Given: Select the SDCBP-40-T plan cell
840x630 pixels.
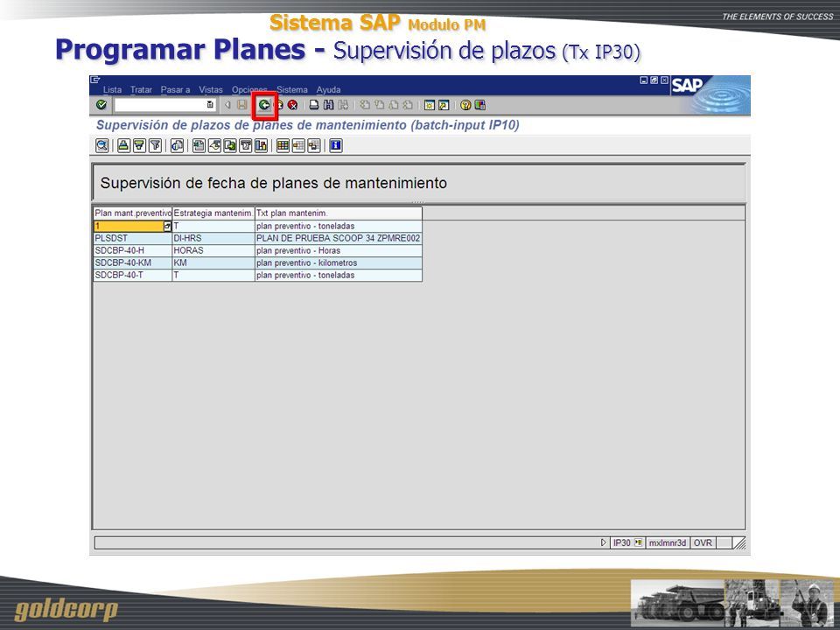Looking at the screenshot, I should pos(133,276).
